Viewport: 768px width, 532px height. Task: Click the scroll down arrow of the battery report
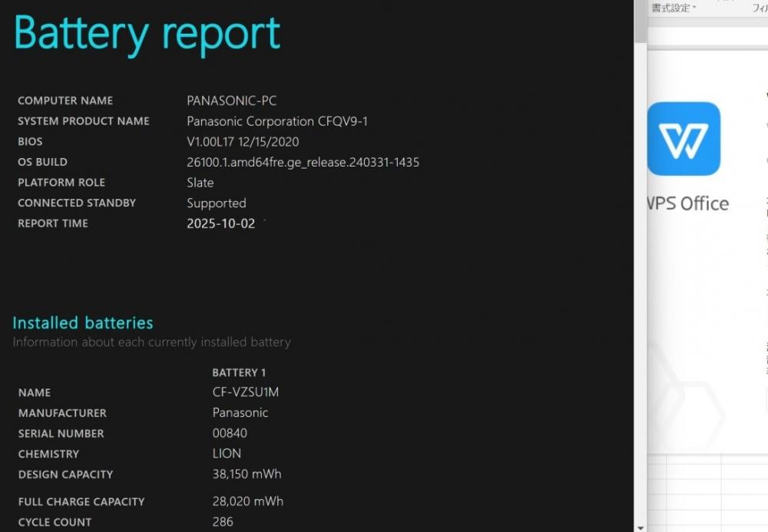pyautogui.click(x=641, y=527)
